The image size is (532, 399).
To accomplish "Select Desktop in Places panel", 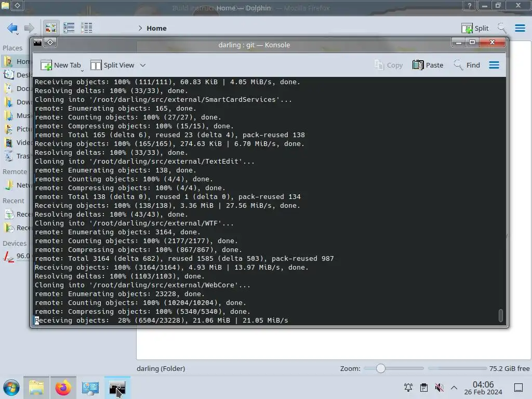I will tap(16, 75).
